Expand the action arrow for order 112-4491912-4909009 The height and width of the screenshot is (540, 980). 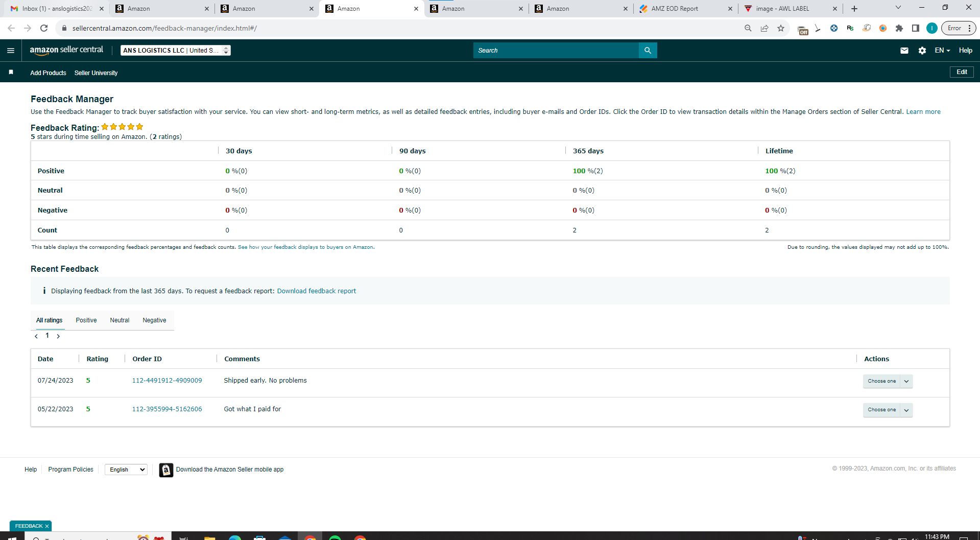click(x=906, y=381)
